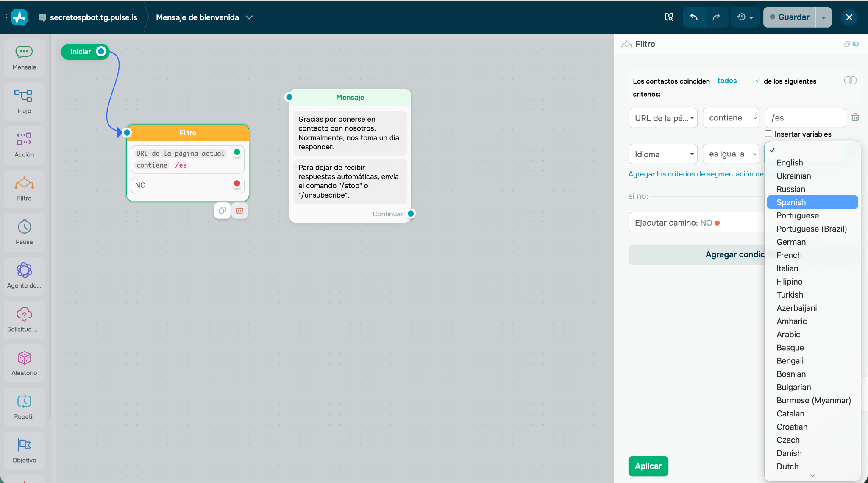The width and height of the screenshot is (868, 483).
Task: Add the Repetir block from sidebar
Action: pos(24,408)
